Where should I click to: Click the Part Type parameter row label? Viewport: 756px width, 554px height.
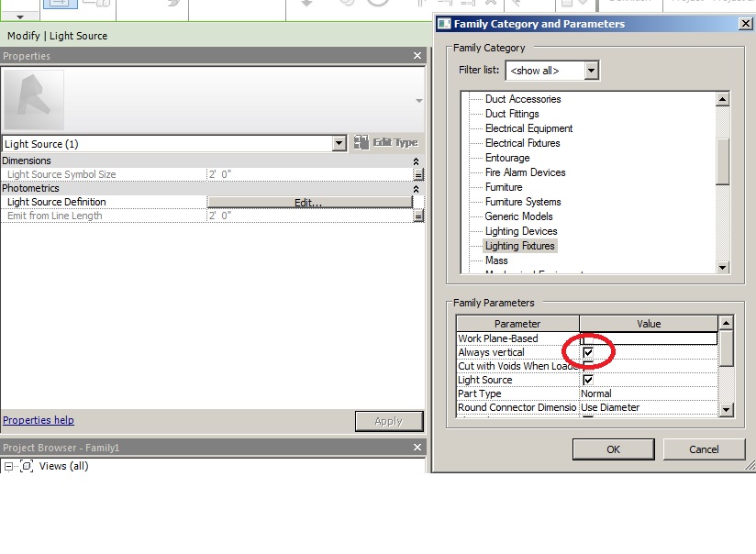point(479,393)
